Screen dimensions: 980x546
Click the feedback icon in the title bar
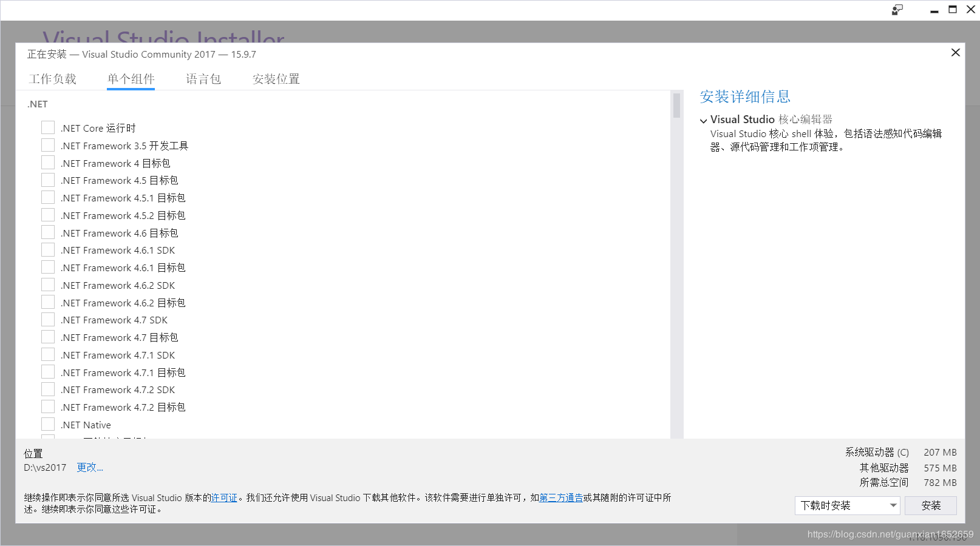[x=897, y=10]
